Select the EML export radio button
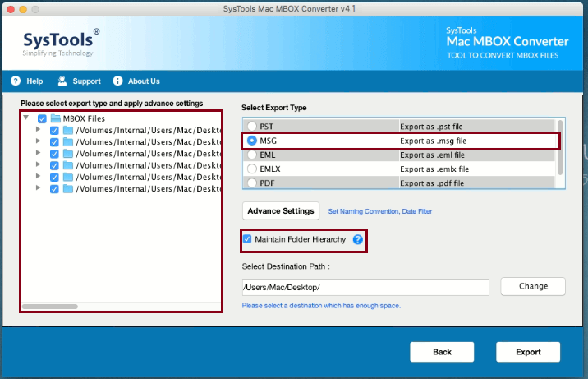Image resolution: width=588 pixels, height=379 pixels. pos(252,155)
